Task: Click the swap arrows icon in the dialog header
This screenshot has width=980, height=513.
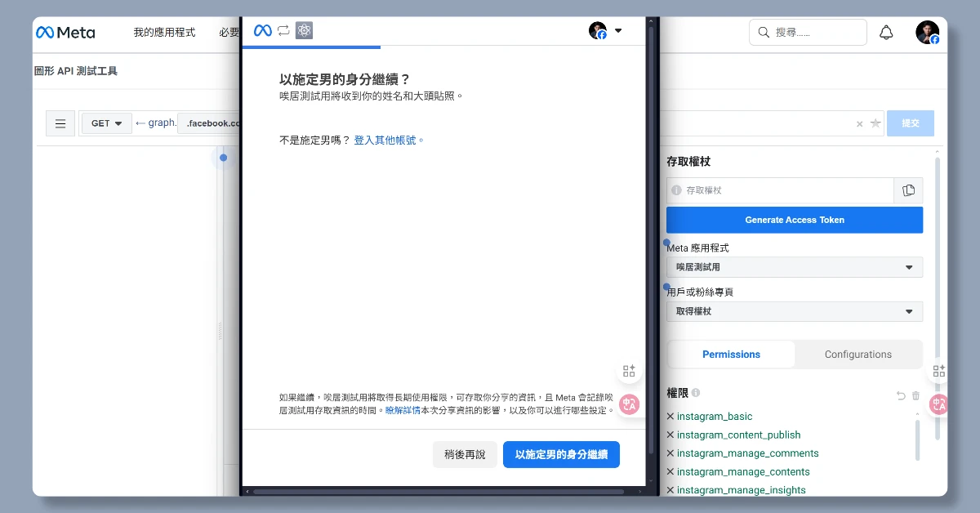Action: coord(283,31)
